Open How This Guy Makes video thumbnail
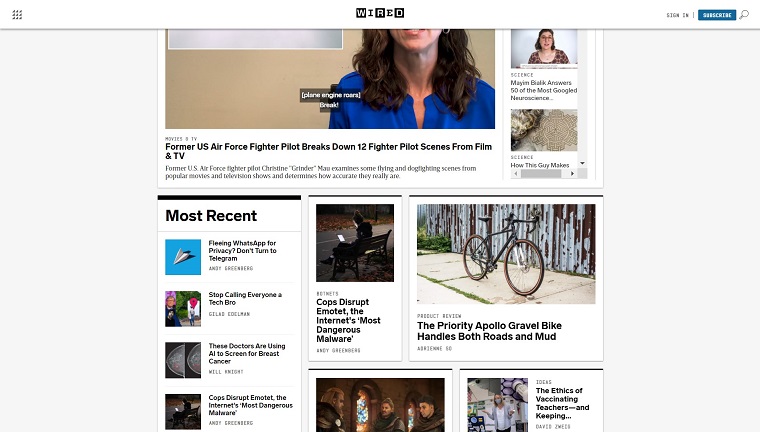 544,130
